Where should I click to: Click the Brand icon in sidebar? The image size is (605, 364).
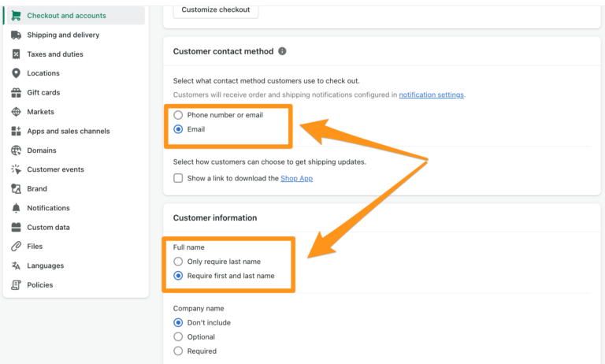pos(16,188)
